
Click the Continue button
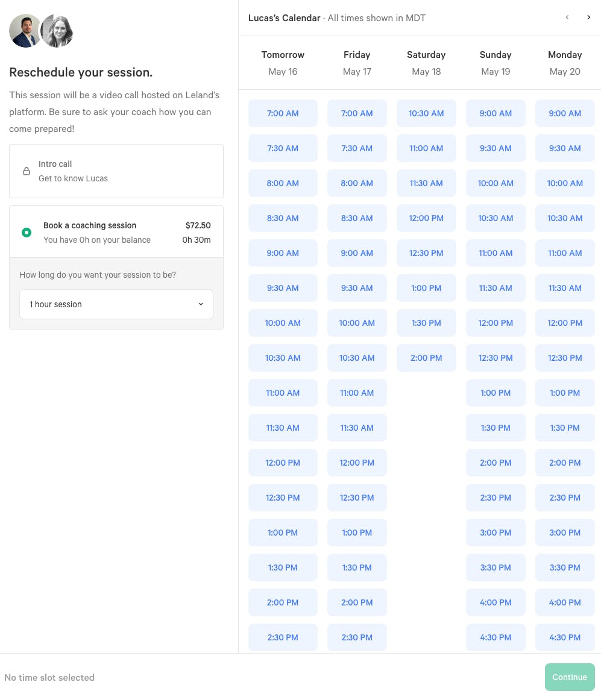(x=570, y=677)
